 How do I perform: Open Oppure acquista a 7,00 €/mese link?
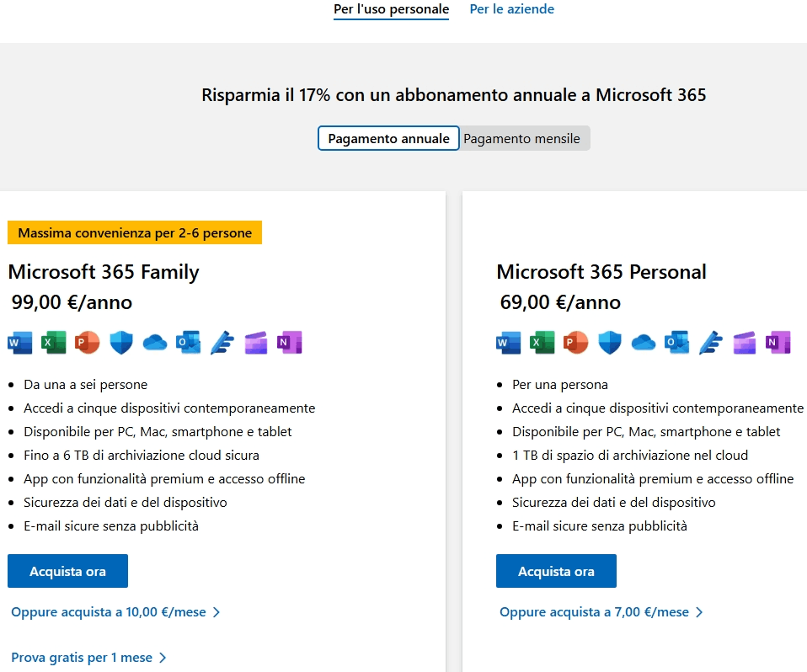coord(601,612)
